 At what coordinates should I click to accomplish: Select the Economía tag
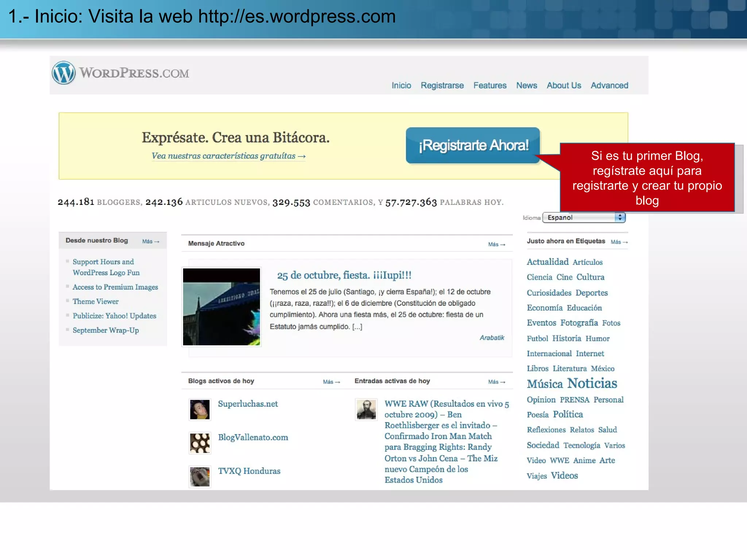point(545,308)
